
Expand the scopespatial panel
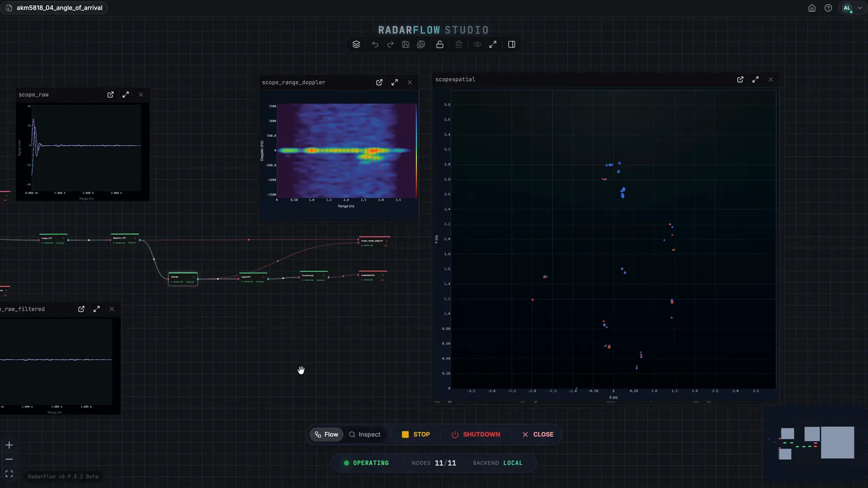click(755, 79)
